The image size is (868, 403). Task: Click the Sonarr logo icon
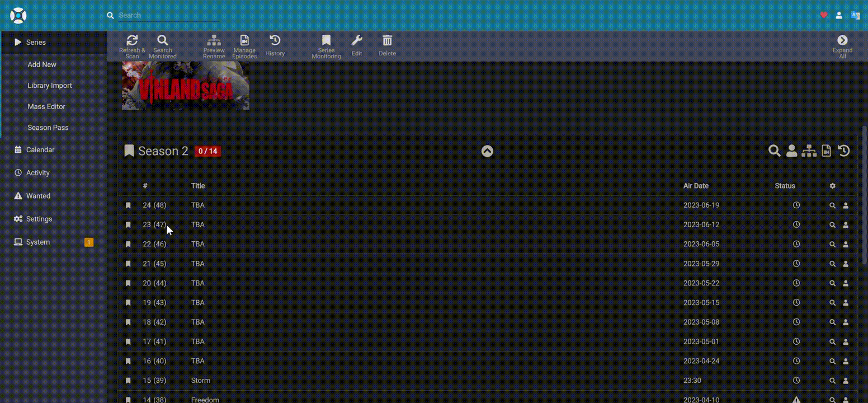point(18,15)
